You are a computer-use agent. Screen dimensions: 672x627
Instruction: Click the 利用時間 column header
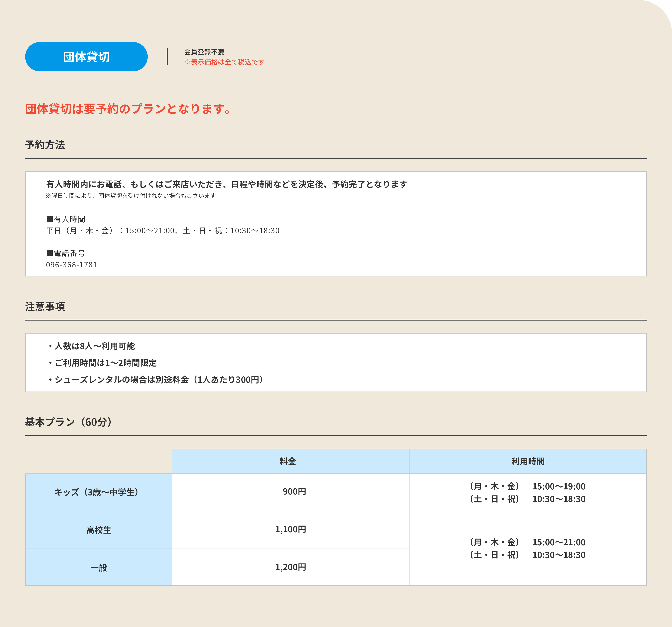(528, 461)
